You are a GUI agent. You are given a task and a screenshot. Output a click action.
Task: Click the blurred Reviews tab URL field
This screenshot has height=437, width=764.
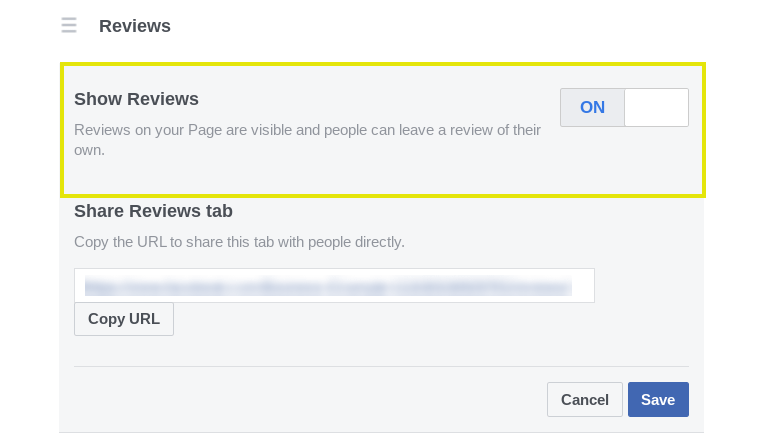[x=334, y=285]
